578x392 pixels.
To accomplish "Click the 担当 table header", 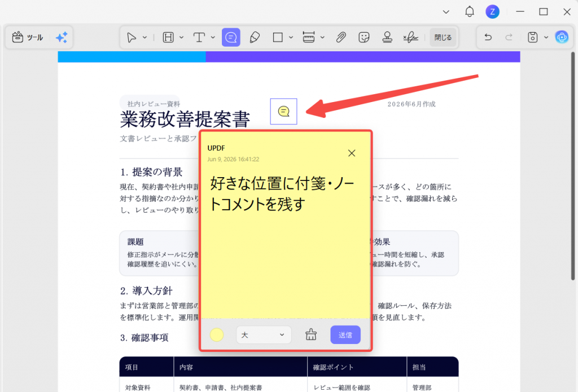I will coord(419,367).
